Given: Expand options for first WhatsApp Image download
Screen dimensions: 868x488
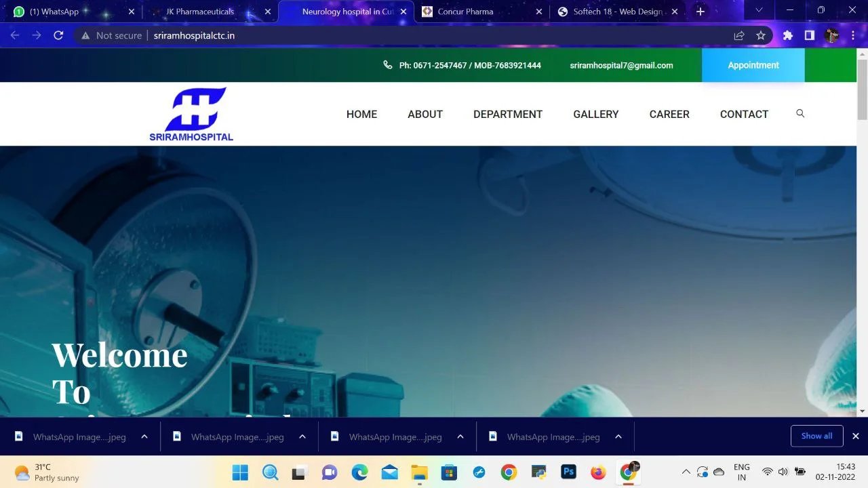Looking at the screenshot, I should [x=144, y=436].
